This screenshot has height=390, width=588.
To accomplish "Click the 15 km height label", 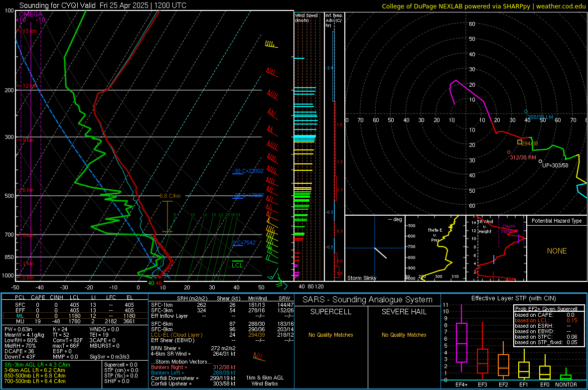I will [x=29, y=31].
